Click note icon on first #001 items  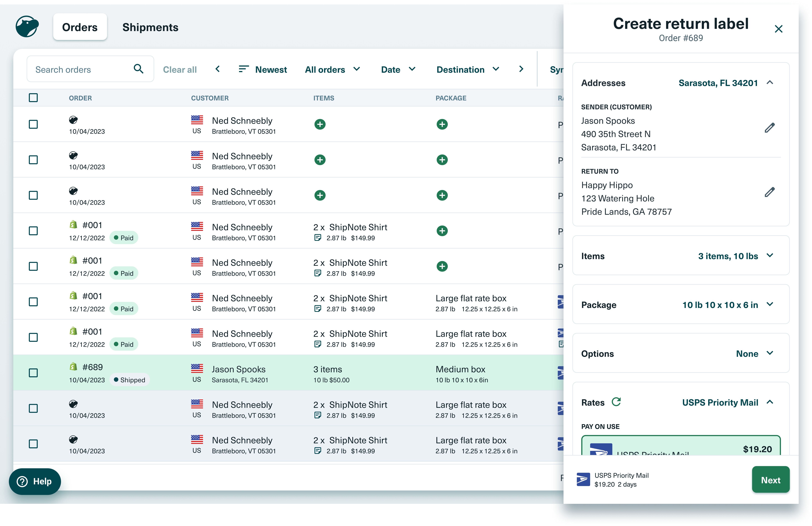[x=318, y=238]
